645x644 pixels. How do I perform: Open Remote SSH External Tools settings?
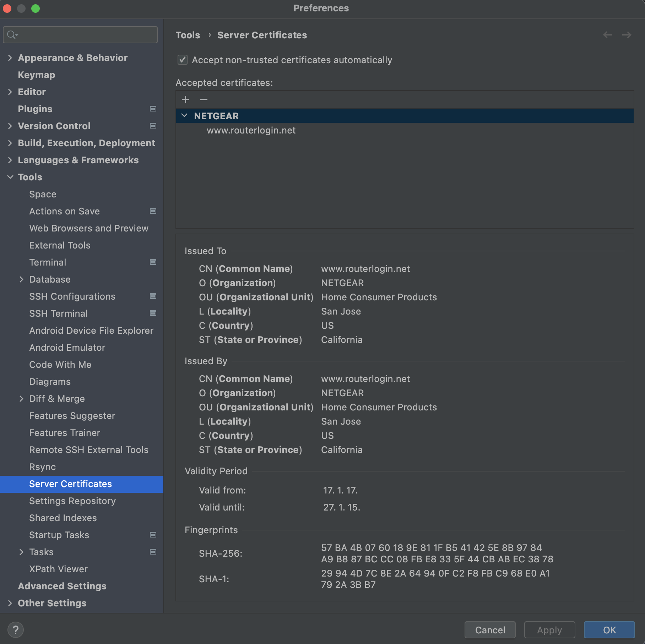89,450
